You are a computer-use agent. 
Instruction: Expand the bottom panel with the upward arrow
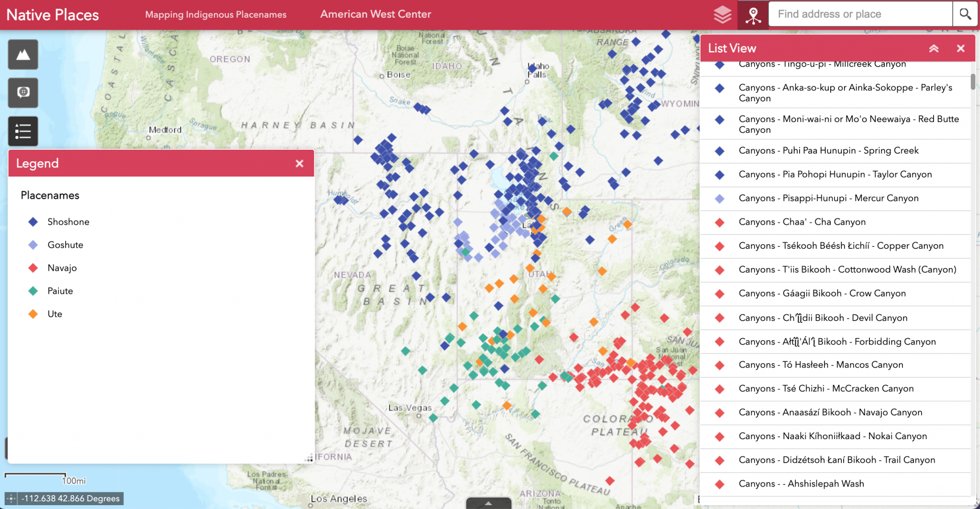point(488,503)
